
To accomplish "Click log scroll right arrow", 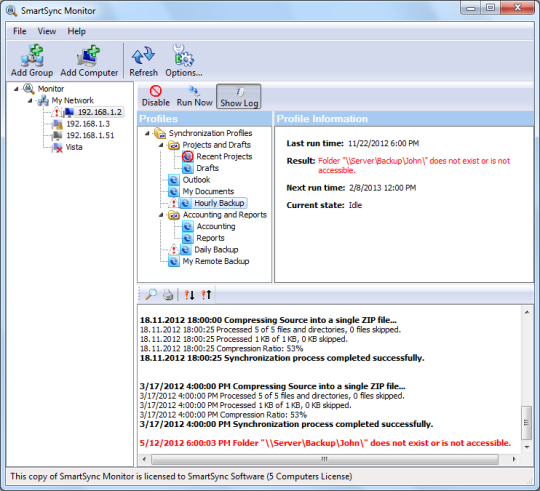I will coord(514,459).
